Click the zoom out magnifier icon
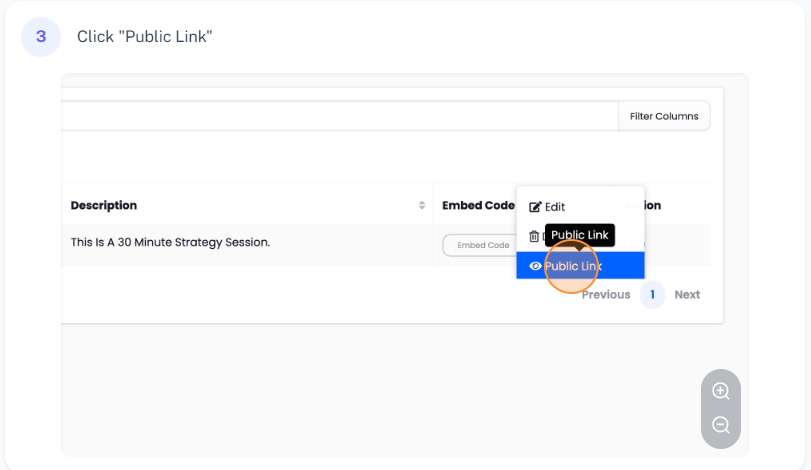Image resolution: width=811 pixels, height=470 pixels. [x=721, y=425]
